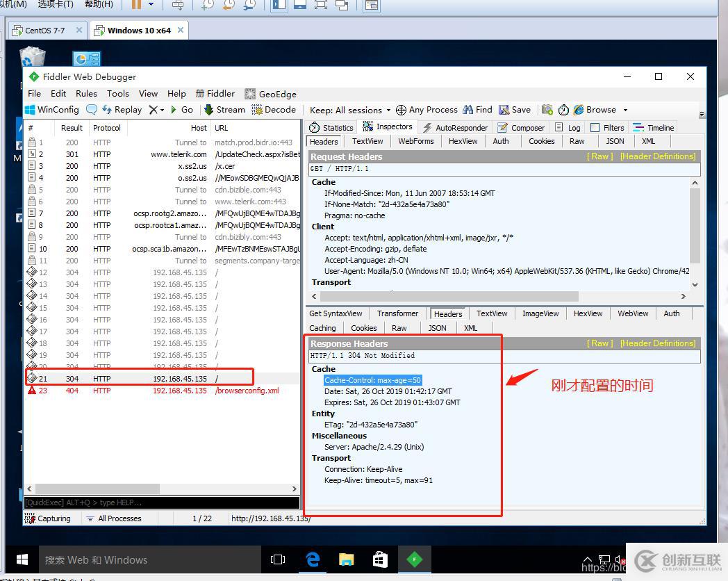728x581 pixels.
Task: Enable Decode in the toolbar
Action: click(274, 110)
